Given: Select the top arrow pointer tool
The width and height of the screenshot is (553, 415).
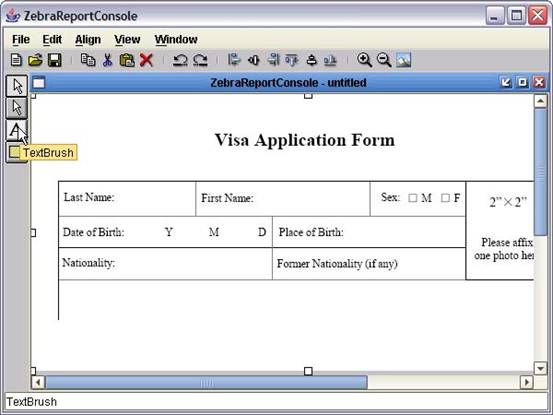Looking at the screenshot, I should click(x=17, y=86).
